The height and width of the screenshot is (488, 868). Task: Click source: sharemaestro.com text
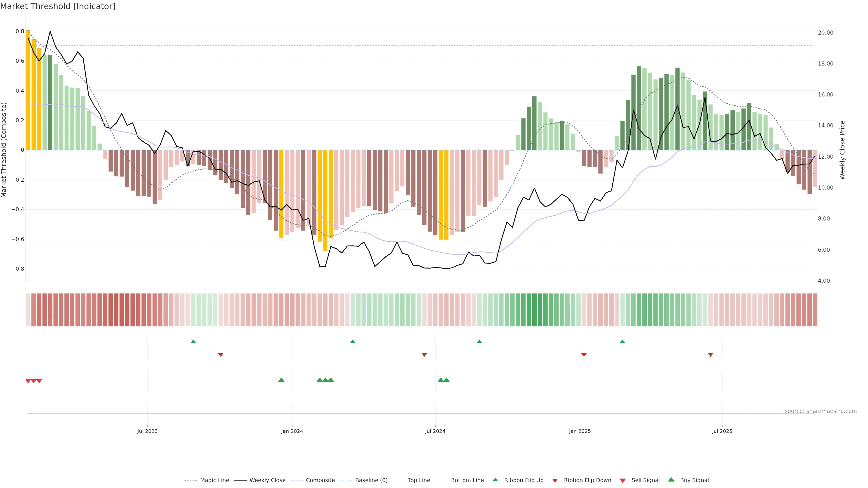(x=821, y=411)
